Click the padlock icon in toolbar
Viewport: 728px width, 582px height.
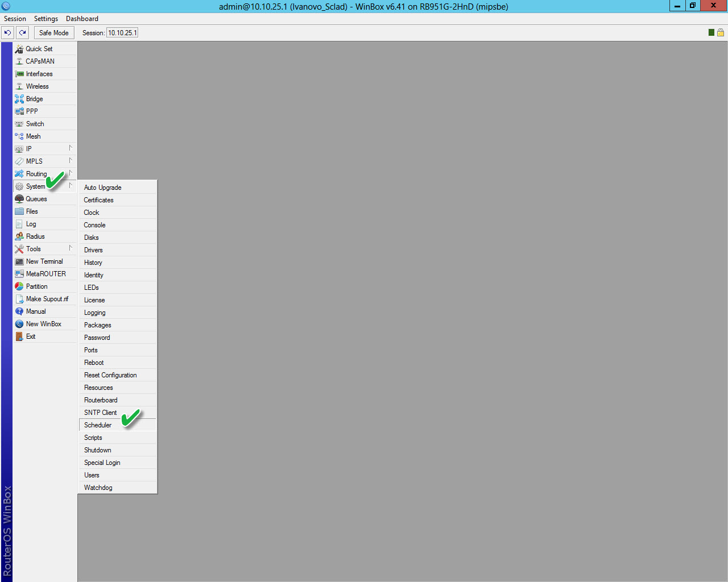[721, 32]
